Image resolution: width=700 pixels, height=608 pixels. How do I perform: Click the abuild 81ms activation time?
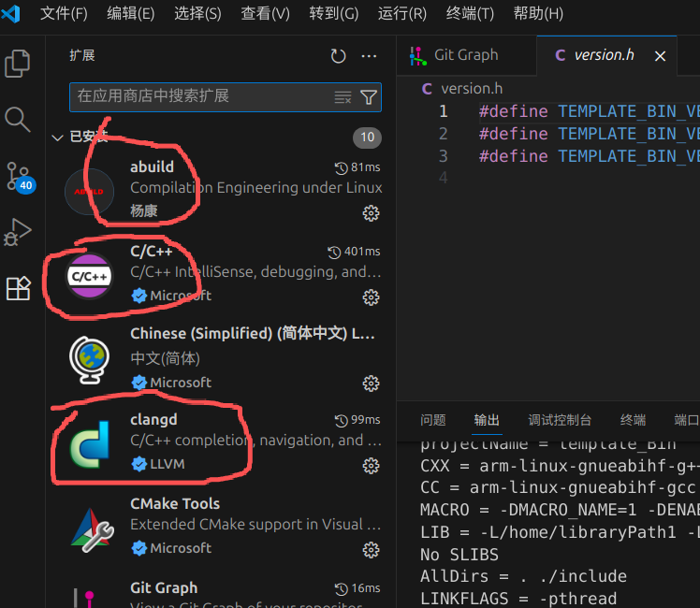tap(357, 167)
